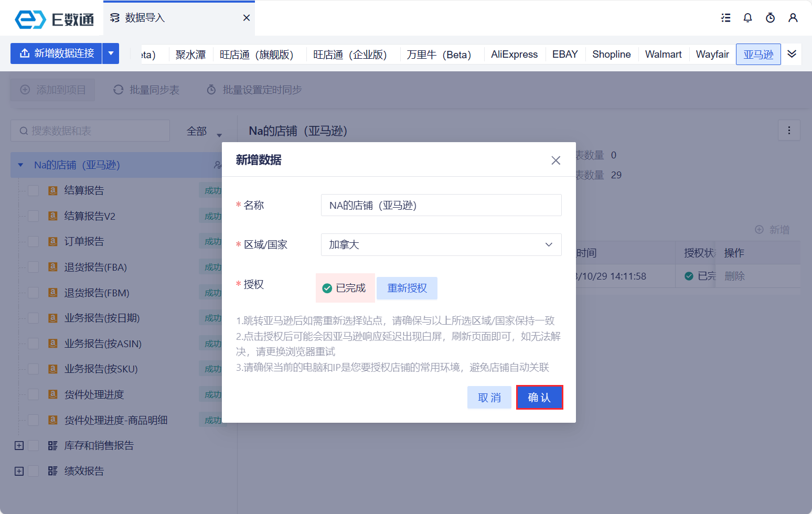This screenshot has width=812, height=514.
Task: Open the user account icon
Action: tap(793, 18)
